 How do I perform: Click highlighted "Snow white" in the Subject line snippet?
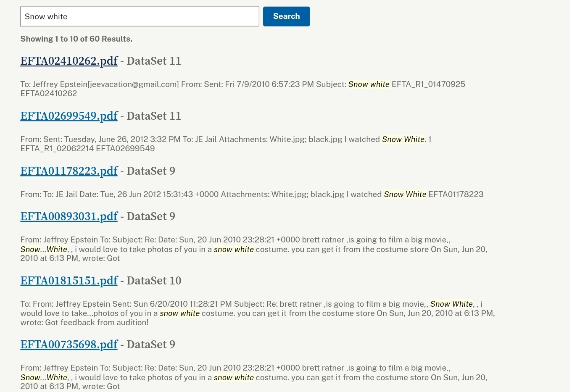pos(369,84)
